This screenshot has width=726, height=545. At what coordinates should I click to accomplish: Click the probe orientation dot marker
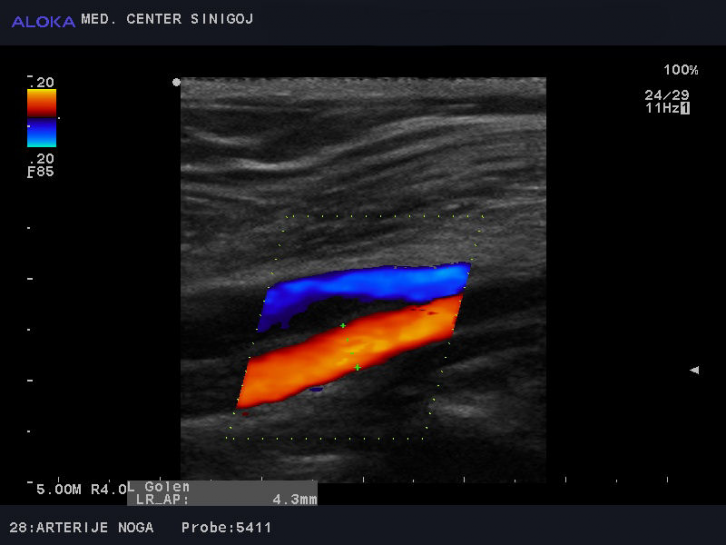[176, 82]
